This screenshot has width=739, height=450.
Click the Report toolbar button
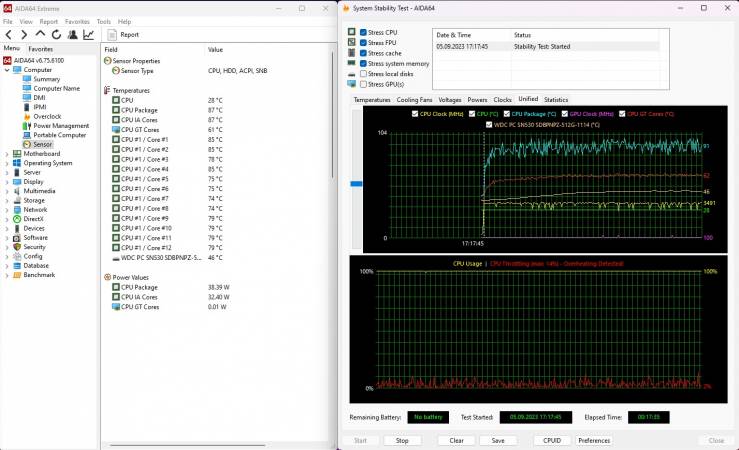[123, 34]
